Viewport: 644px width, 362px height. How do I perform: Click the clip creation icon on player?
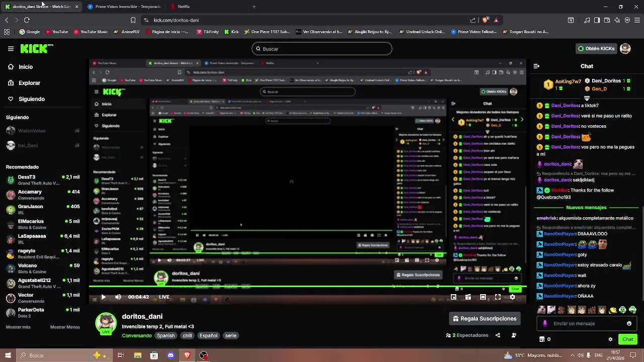tap(468, 297)
